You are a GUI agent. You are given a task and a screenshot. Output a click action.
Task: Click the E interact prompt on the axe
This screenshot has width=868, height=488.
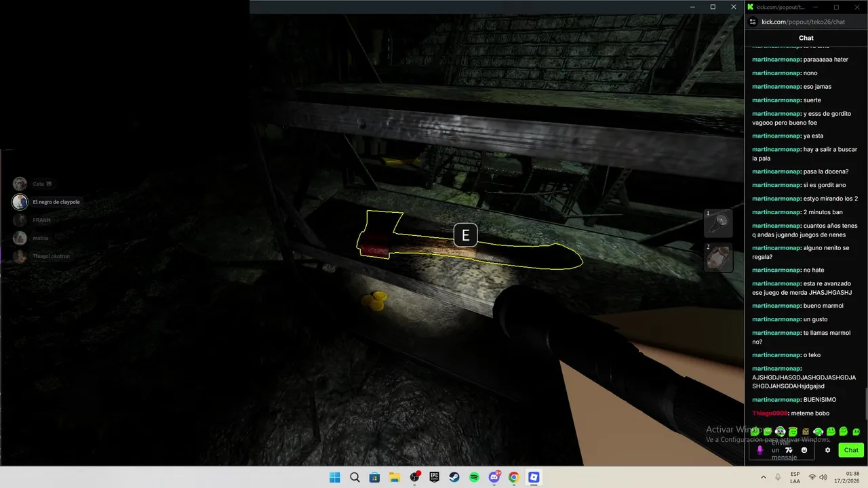465,235
